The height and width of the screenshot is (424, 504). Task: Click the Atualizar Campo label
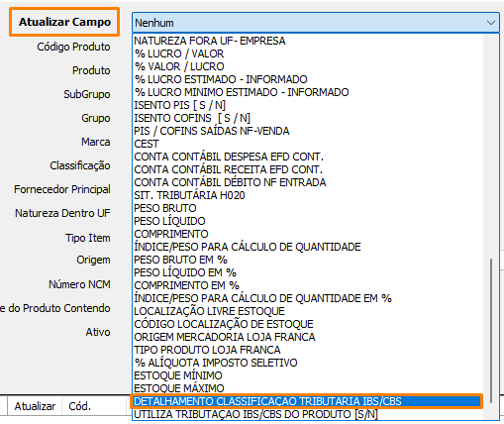[64, 22]
